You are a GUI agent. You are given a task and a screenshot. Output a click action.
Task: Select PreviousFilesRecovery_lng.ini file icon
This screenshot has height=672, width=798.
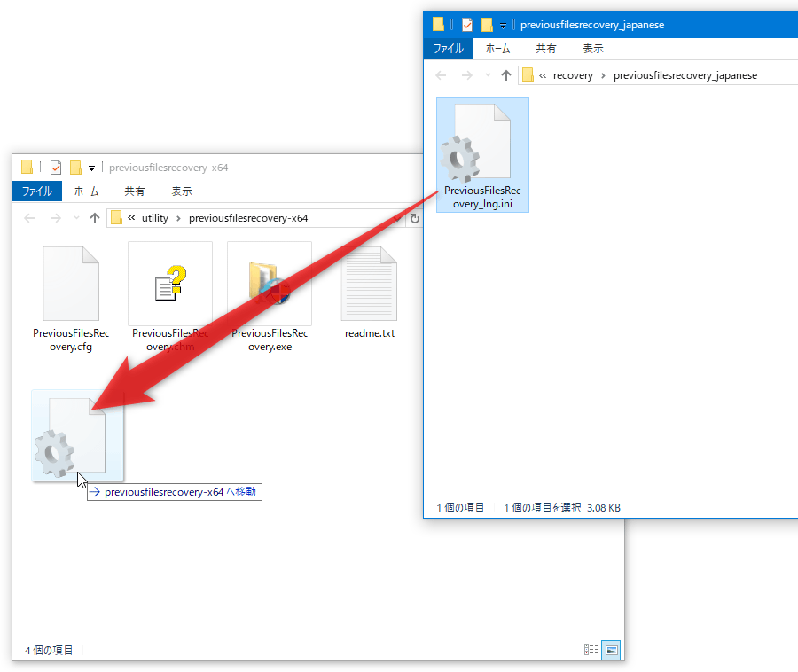pos(476,144)
